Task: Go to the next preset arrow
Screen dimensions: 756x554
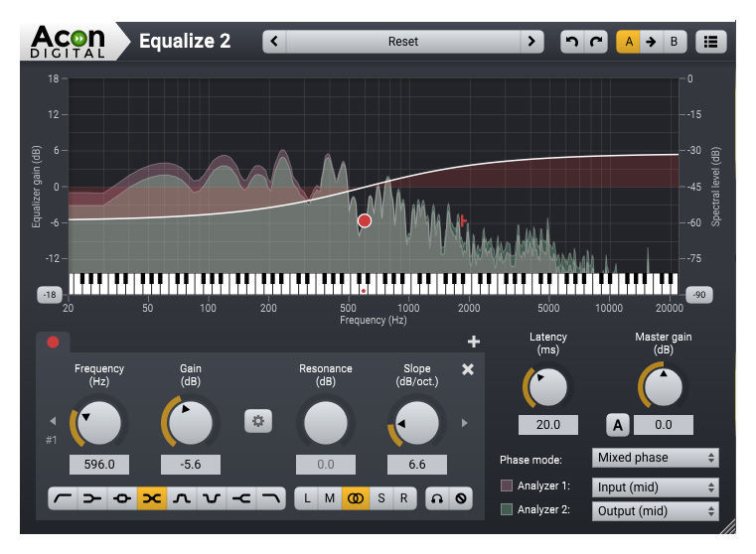Action: click(x=531, y=42)
